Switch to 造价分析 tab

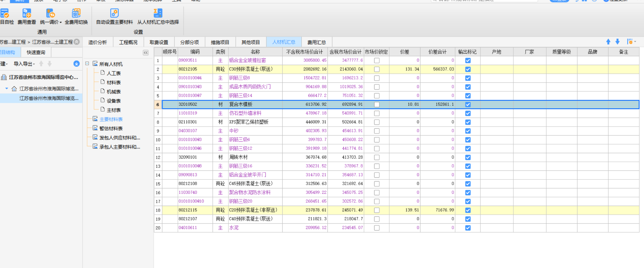(98, 42)
